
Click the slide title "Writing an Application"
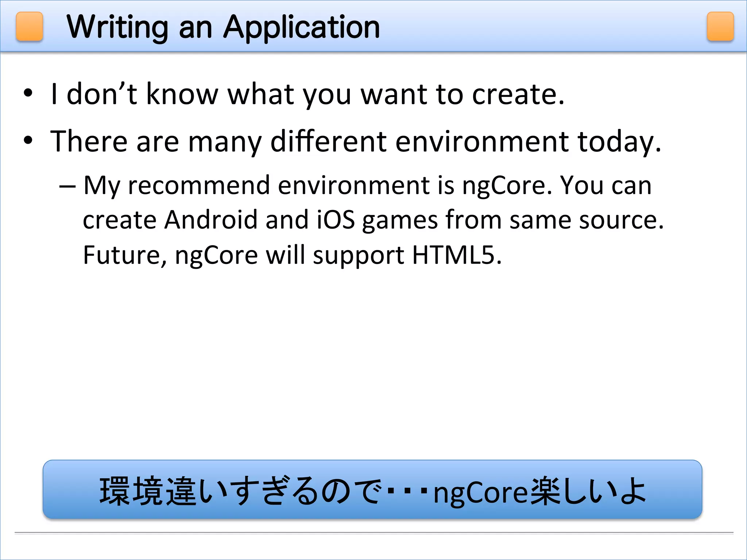(223, 27)
